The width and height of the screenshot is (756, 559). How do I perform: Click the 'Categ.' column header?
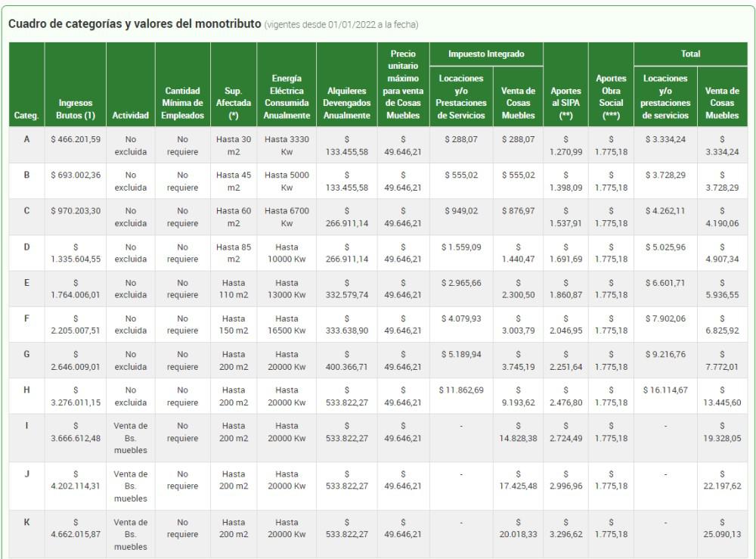click(26, 116)
